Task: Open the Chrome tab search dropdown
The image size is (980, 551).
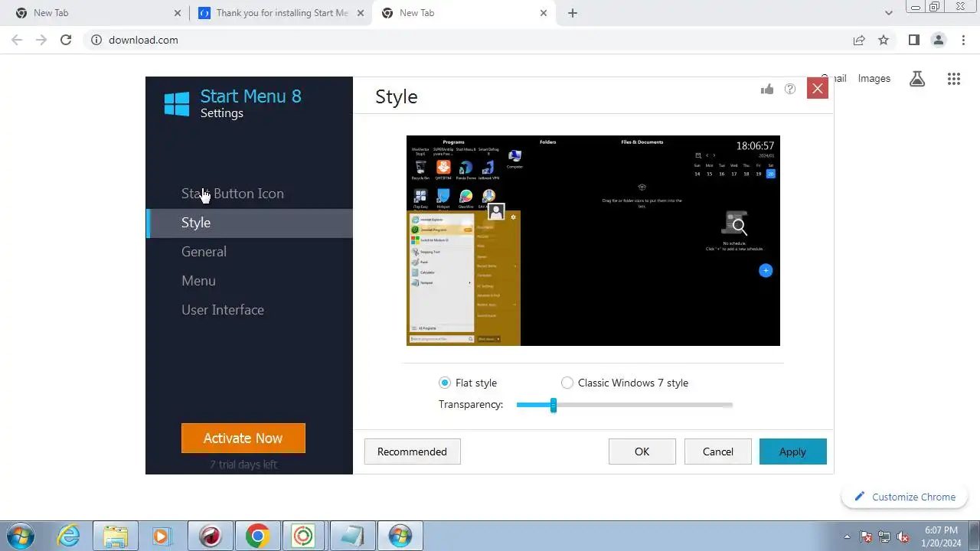Action: [x=888, y=13]
